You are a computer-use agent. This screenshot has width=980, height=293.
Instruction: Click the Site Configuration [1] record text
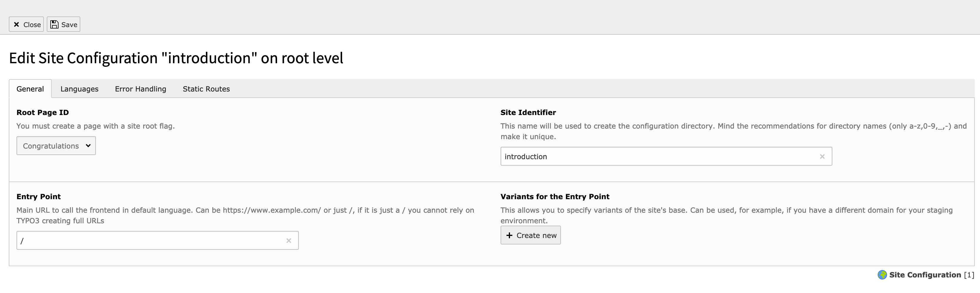pos(931,275)
